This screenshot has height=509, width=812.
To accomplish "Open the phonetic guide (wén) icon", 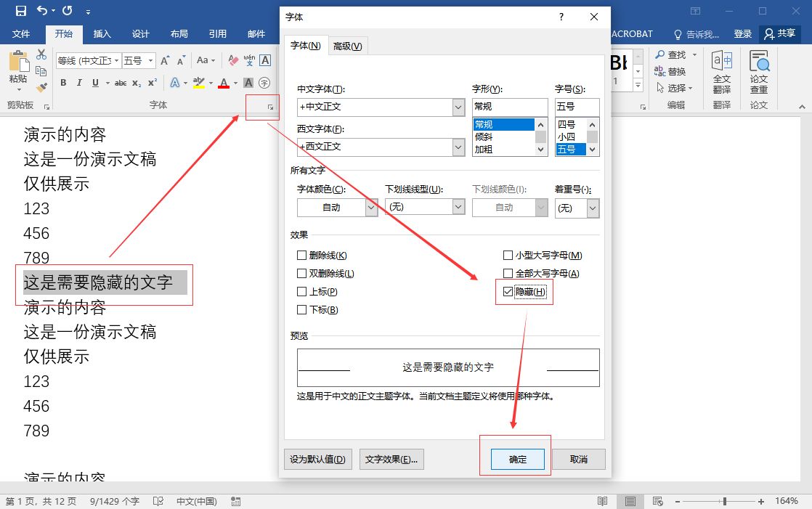I will coord(249,60).
